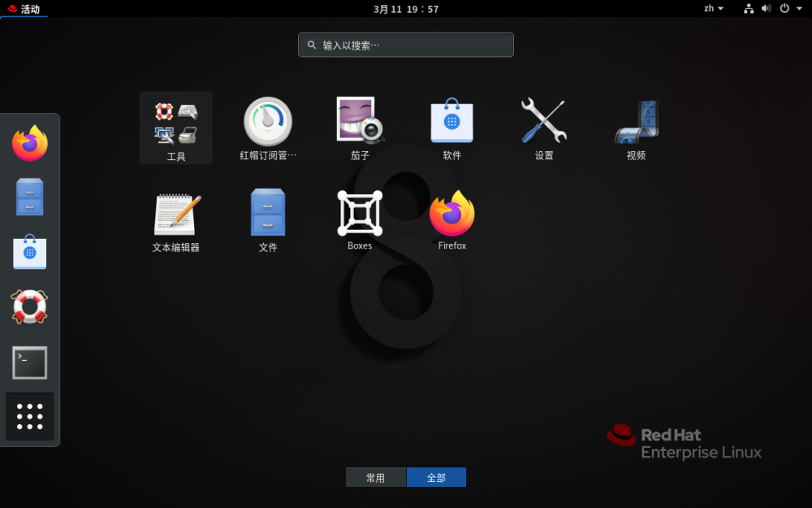
Task: Open 文件 Files app in grid
Action: 268,221
